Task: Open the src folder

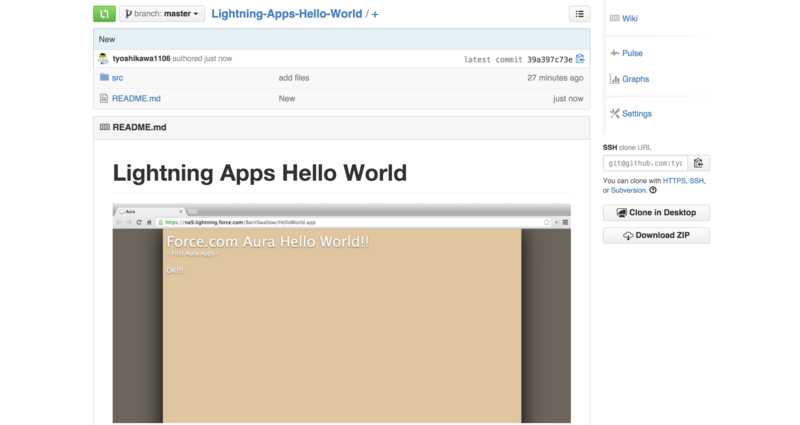Action: 117,78
